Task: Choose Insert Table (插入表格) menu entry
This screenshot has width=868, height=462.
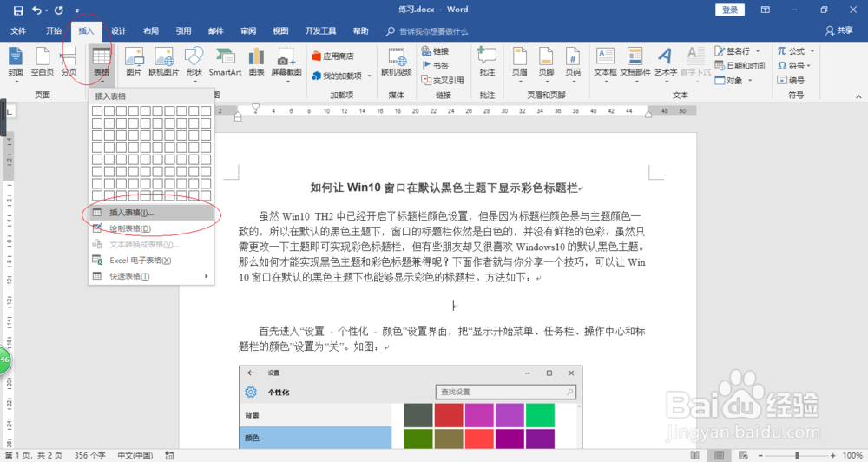Action: click(x=152, y=213)
